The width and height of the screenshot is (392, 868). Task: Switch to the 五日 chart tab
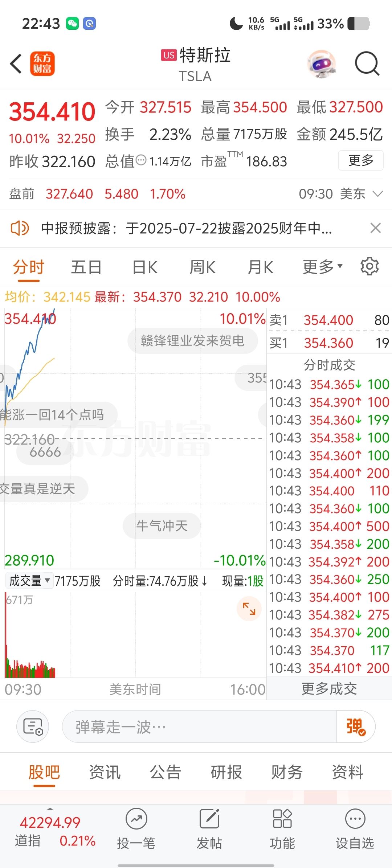(86, 267)
